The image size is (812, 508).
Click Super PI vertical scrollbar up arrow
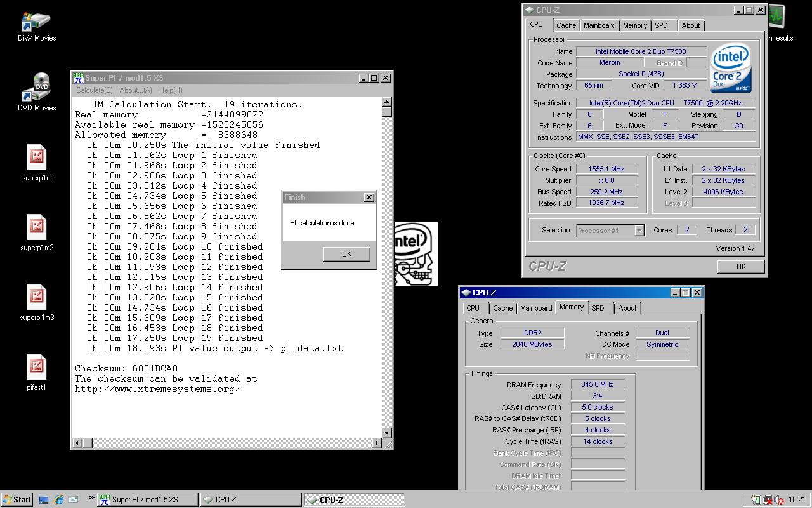pos(387,102)
